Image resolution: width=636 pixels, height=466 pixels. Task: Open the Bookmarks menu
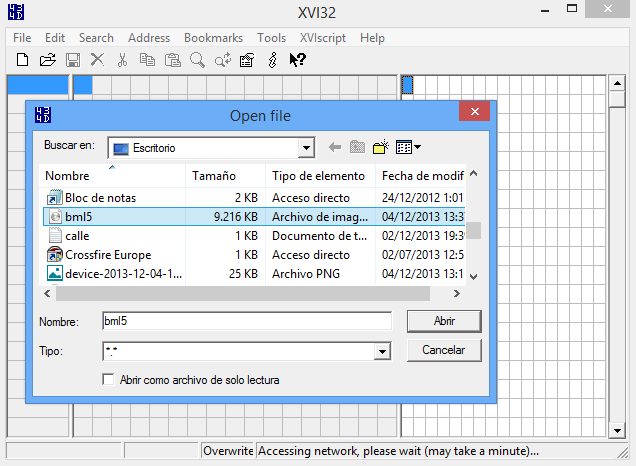(x=213, y=38)
